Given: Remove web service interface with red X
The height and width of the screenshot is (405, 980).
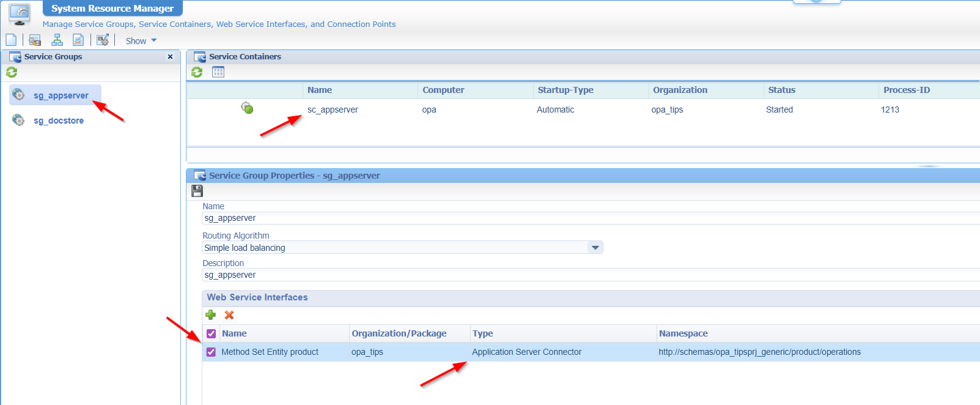Looking at the screenshot, I should tap(229, 315).
